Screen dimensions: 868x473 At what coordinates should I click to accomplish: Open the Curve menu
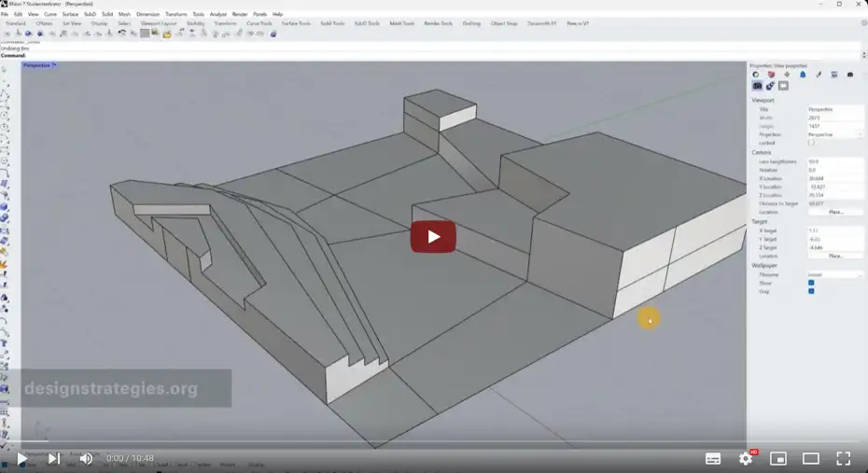[x=50, y=14]
